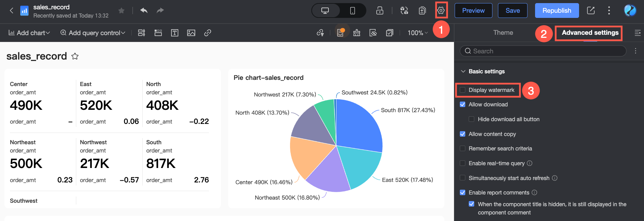Switch to desktop layout view
Image resolution: width=644 pixels, height=221 pixels.
click(x=325, y=11)
